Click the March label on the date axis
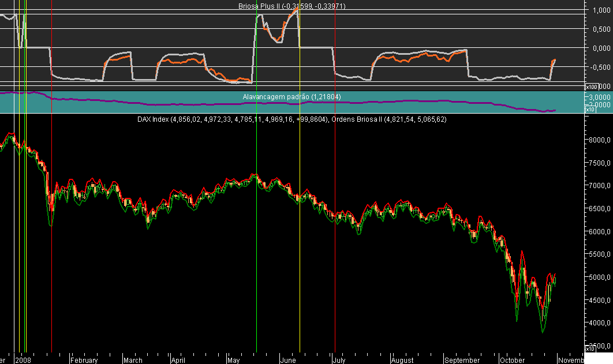 point(133,360)
